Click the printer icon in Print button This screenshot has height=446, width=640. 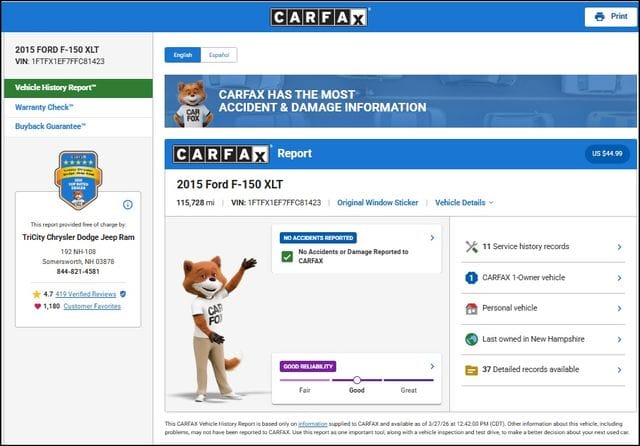[x=599, y=17]
